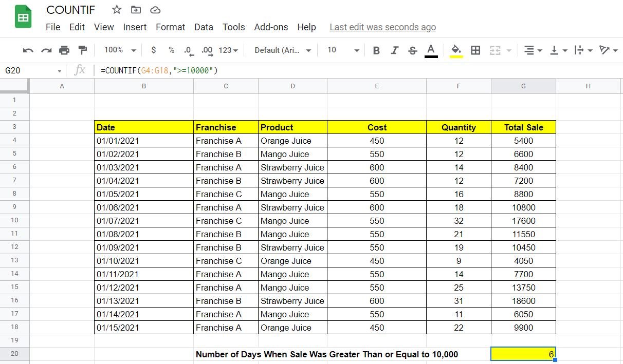Click into the formula bar
The image size is (623, 364).
360,70
